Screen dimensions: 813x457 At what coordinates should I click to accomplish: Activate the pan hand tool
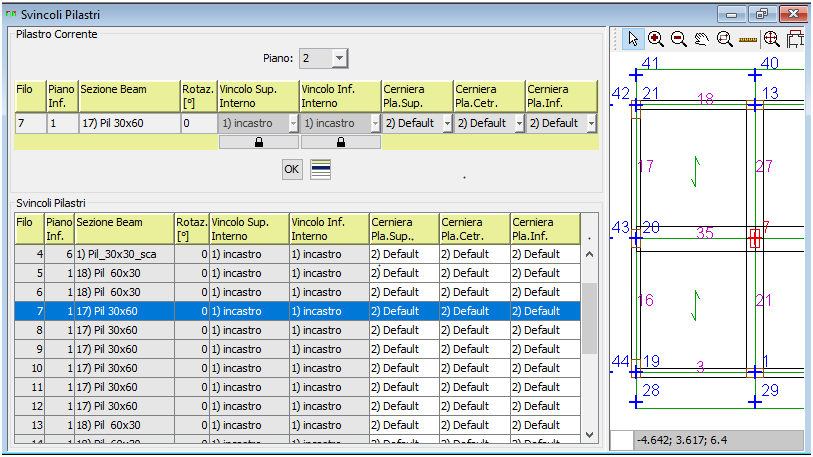pos(701,39)
